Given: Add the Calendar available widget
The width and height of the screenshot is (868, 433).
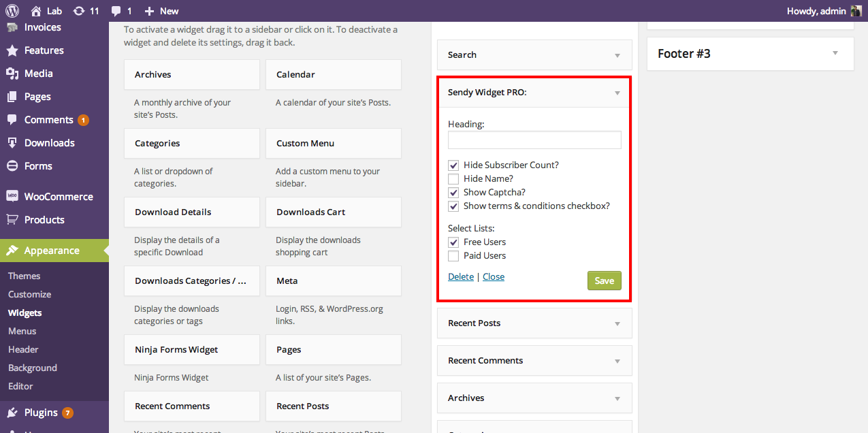Looking at the screenshot, I should click(333, 75).
